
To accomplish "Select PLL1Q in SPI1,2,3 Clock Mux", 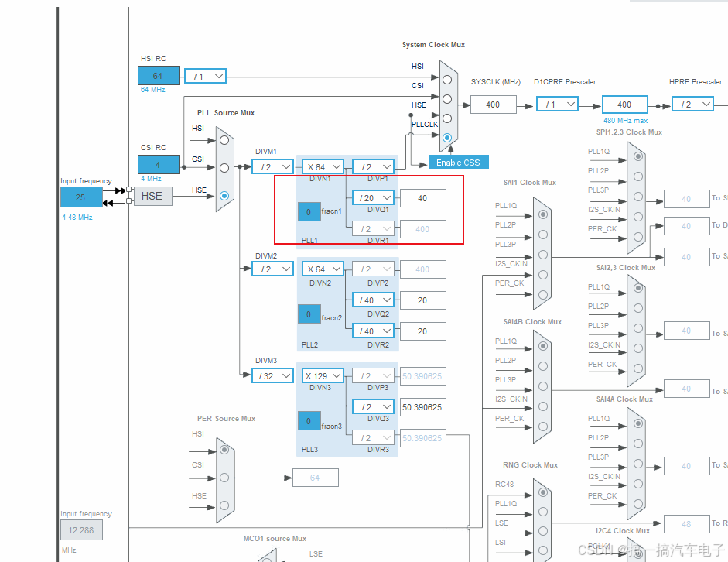I will click(x=638, y=156).
